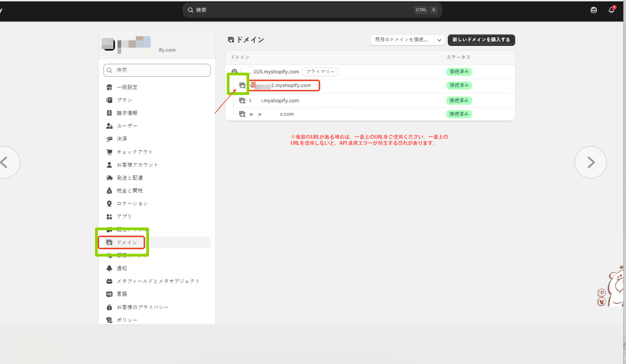The image size is (626, 364).
Task: Expand the connect existing domain dropdown arrow
Action: point(439,40)
